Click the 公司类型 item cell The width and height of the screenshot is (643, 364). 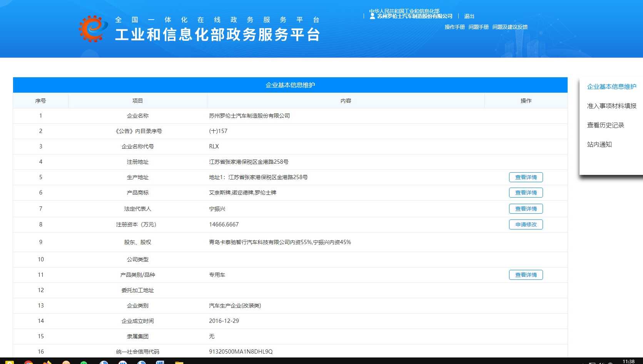[137, 259]
